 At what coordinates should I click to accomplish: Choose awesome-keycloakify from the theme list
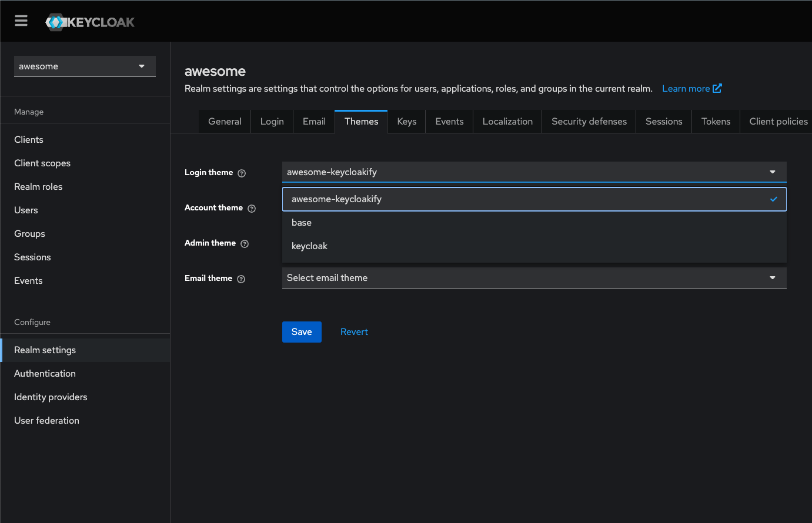coord(534,199)
